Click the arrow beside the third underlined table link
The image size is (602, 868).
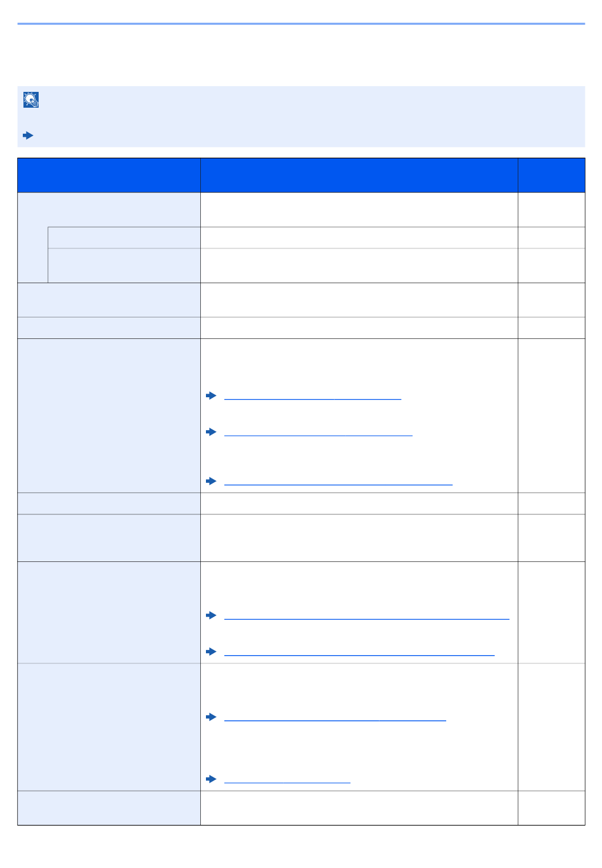212,481
